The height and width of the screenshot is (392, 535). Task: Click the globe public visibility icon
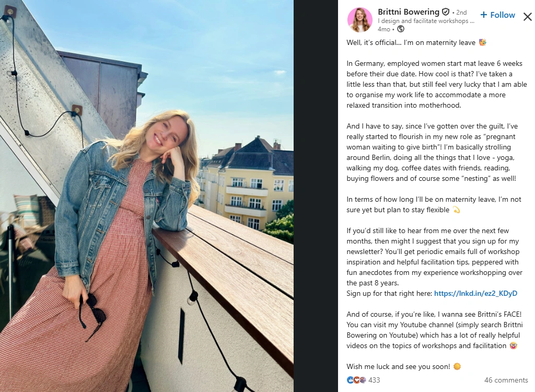pos(401,29)
